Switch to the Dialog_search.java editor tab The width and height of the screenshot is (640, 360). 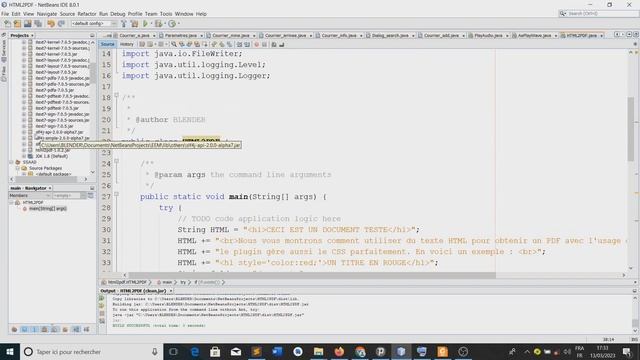pyautogui.click(x=390, y=36)
